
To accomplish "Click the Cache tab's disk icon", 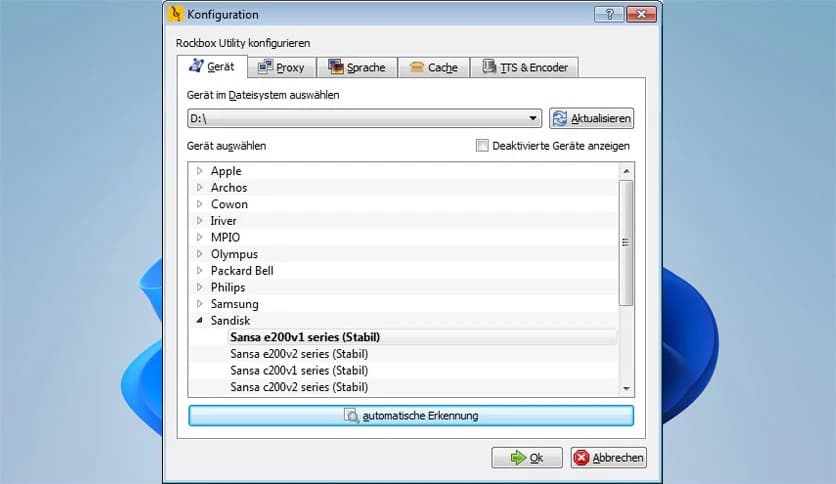I will 416,67.
